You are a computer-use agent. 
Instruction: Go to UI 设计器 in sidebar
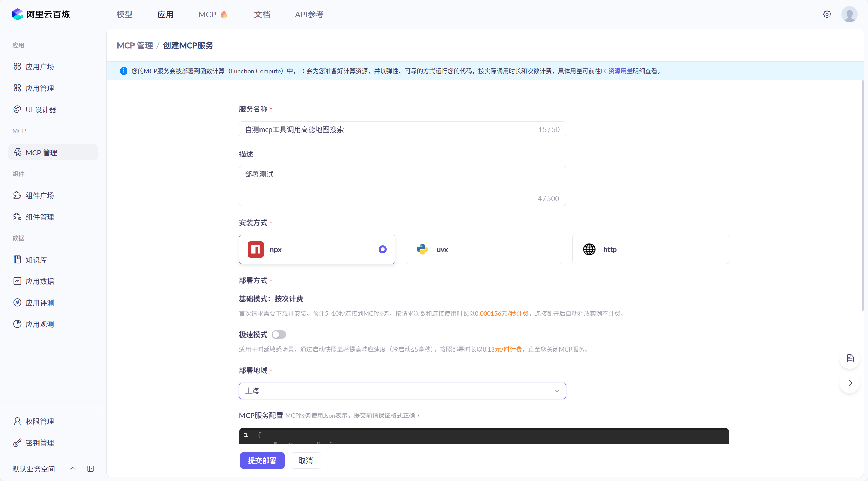click(41, 110)
